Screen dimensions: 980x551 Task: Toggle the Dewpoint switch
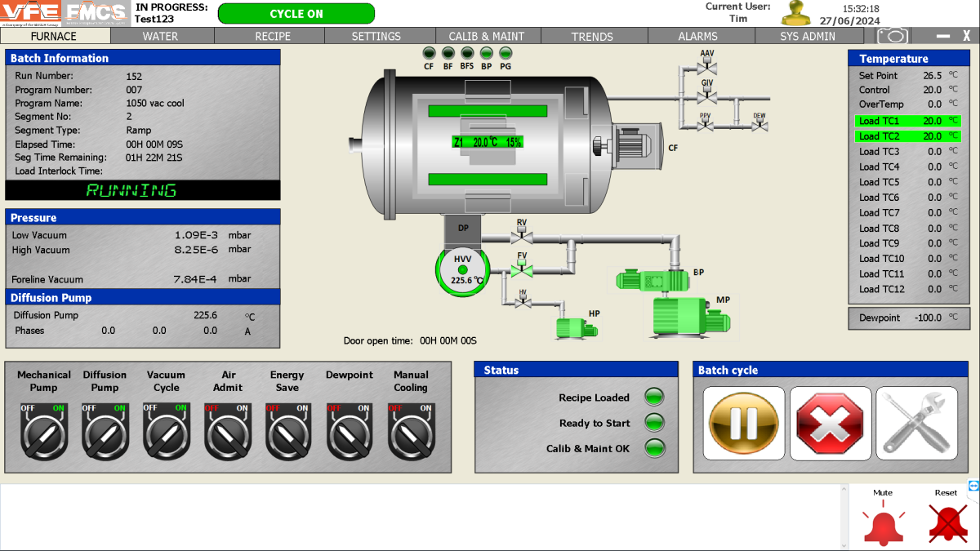tap(350, 430)
